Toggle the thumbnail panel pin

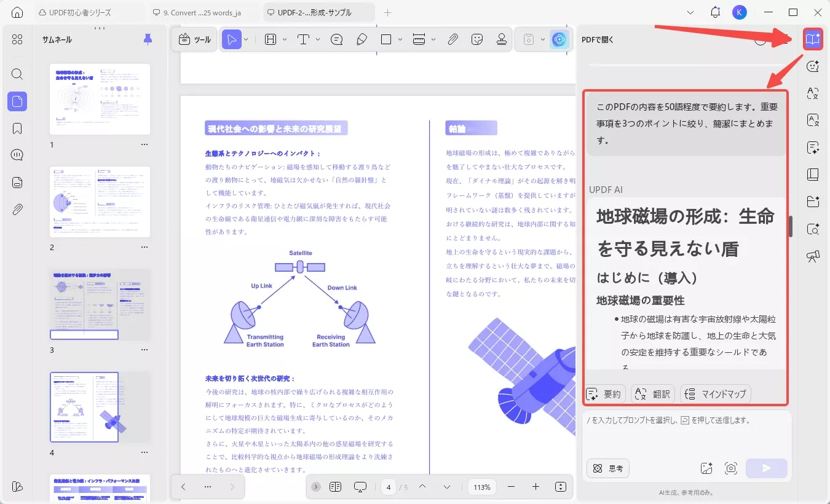pyautogui.click(x=147, y=39)
